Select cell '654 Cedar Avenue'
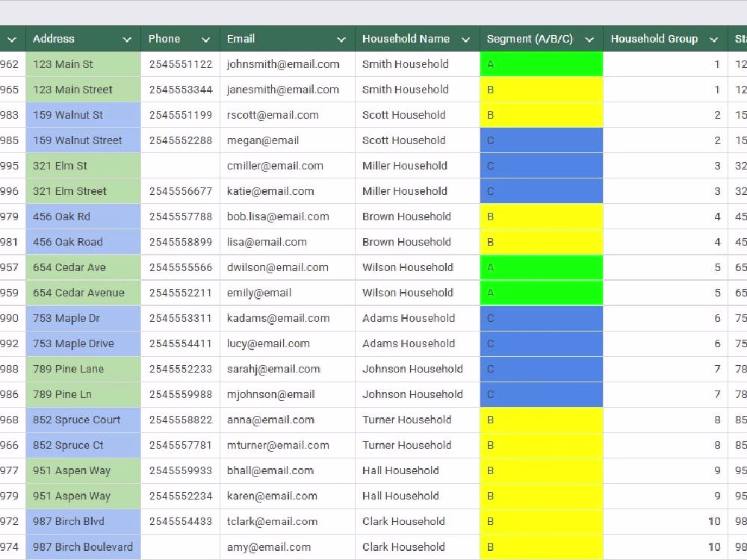Viewport: 747px width, 560px height. pyautogui.click(x=84, y=293)
